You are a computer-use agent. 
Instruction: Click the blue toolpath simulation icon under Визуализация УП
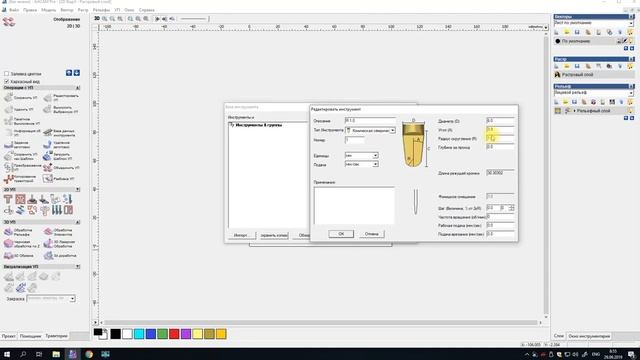click(x=20, y=288)
